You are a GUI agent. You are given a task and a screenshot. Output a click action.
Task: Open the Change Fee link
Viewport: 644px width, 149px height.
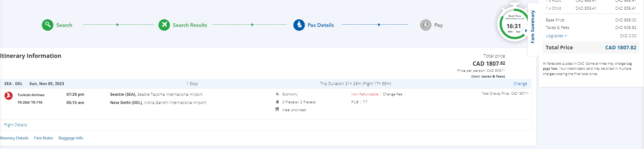pos(392,94)
